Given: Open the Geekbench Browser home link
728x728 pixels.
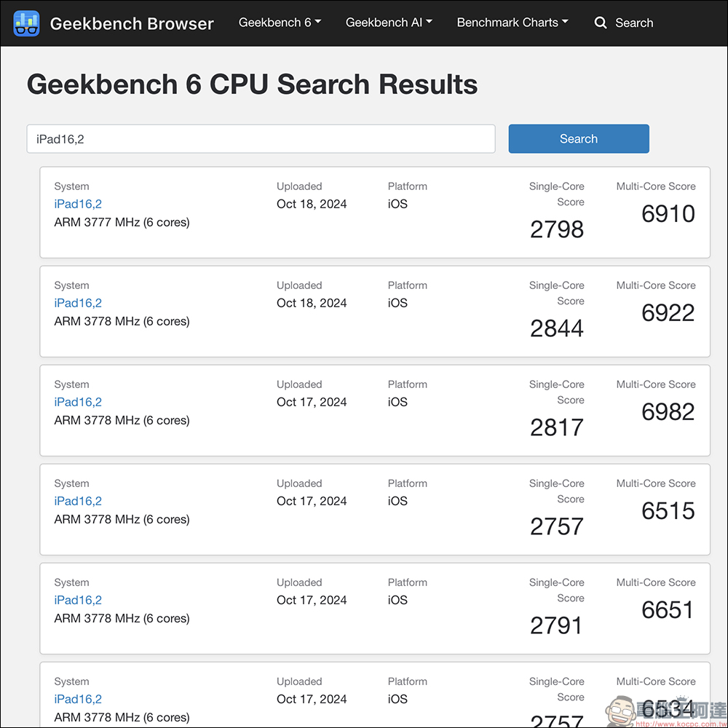Looking at the screenshot, I should pos(131,23).
